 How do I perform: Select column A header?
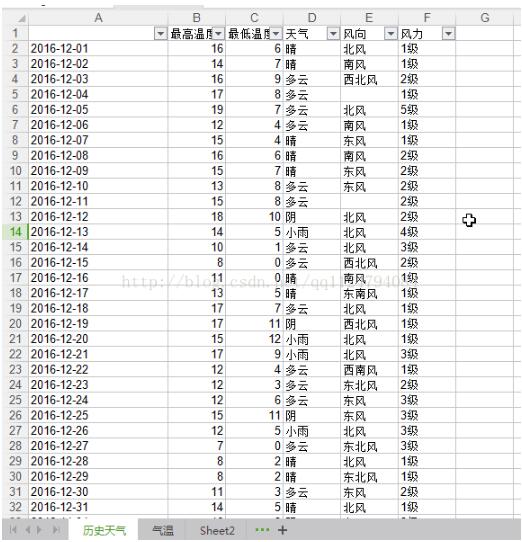pyautogui.click(x=98, y=18)
